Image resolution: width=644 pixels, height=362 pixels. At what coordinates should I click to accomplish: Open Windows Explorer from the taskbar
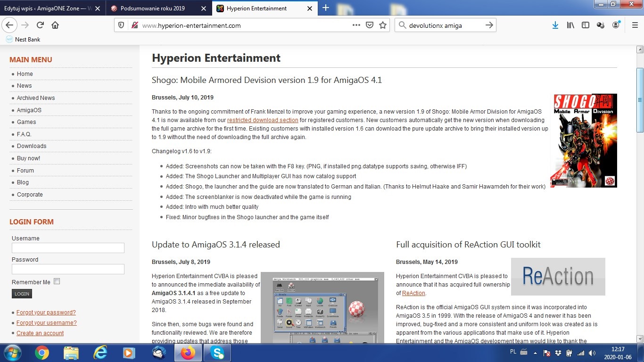point(71,353)
